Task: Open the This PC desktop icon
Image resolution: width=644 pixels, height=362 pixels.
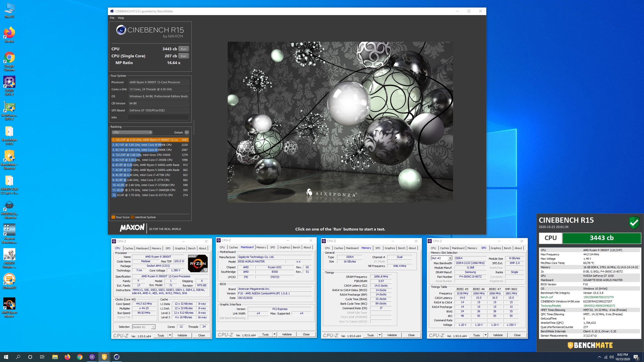Action: 9,11
